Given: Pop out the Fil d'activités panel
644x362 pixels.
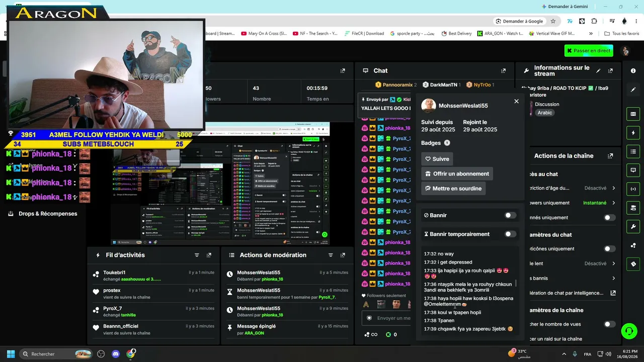Looking at the screenshot, I should (209, 255).
